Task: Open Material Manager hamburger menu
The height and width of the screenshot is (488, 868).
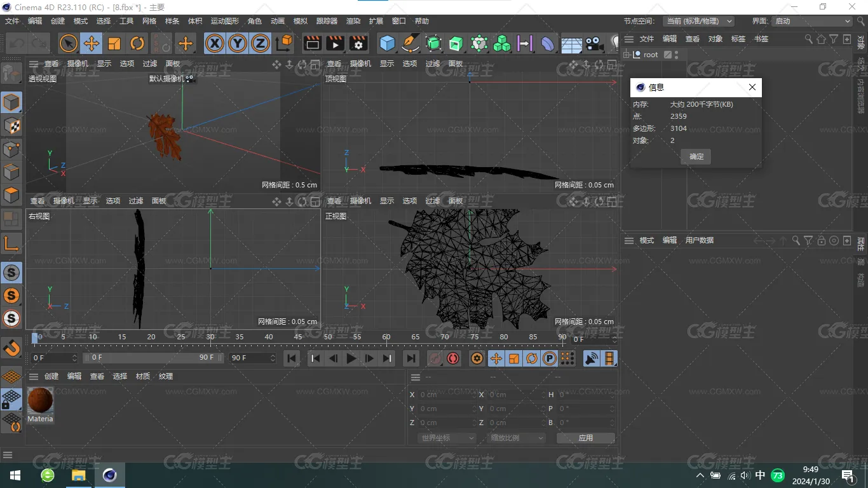Action: (34, 376)
